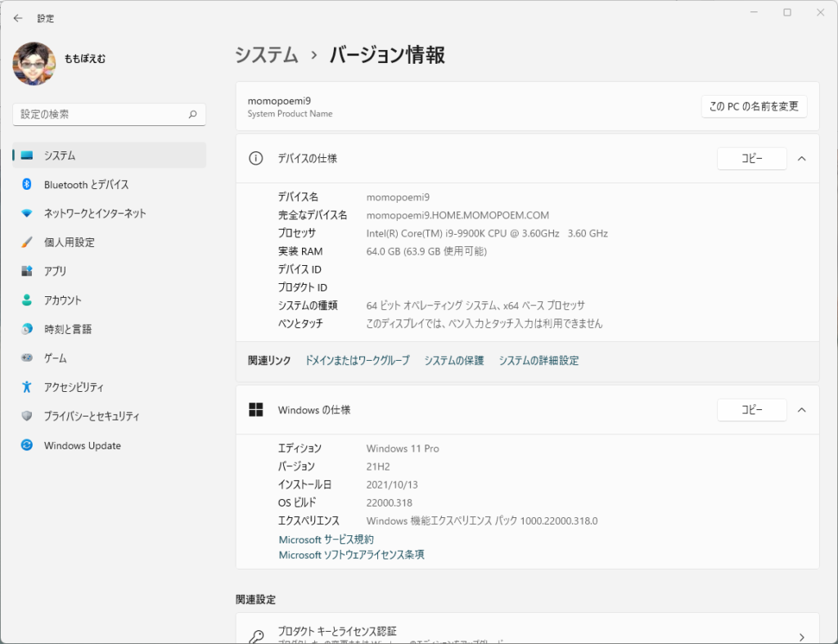The width and height of the screenshot is (838, 644).
Task: Open ネットワークとインターネット settings
Action: click(x=95, y=214)
